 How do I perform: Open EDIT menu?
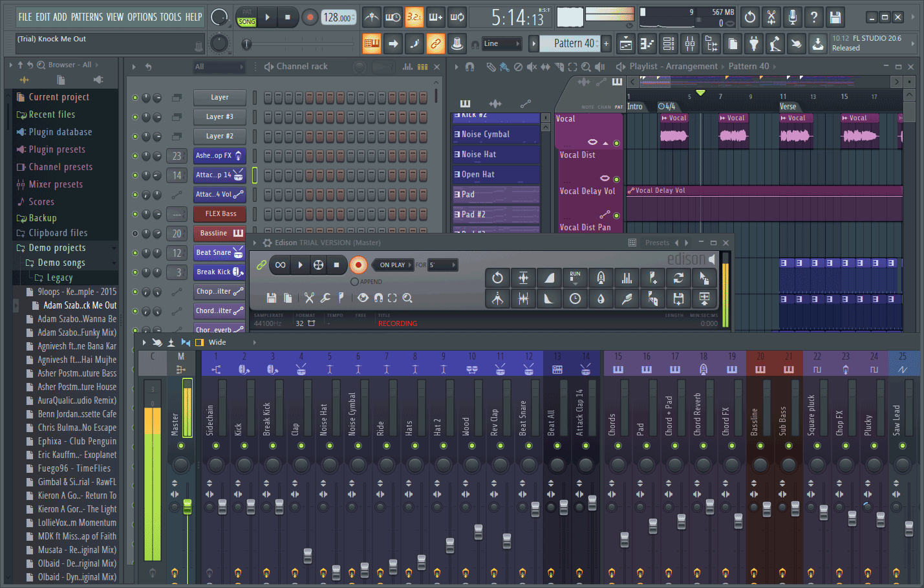(x=43, y=17)
